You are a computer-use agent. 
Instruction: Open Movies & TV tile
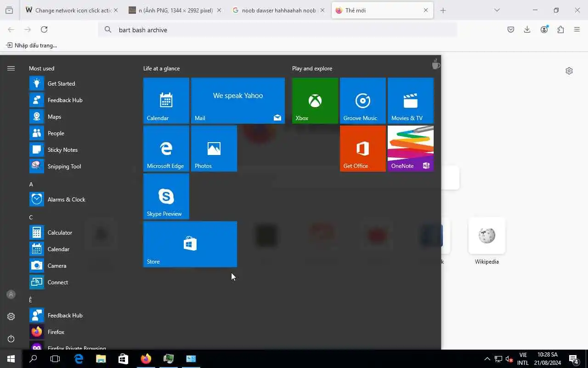pyautogui.click(x=411, y=101)
